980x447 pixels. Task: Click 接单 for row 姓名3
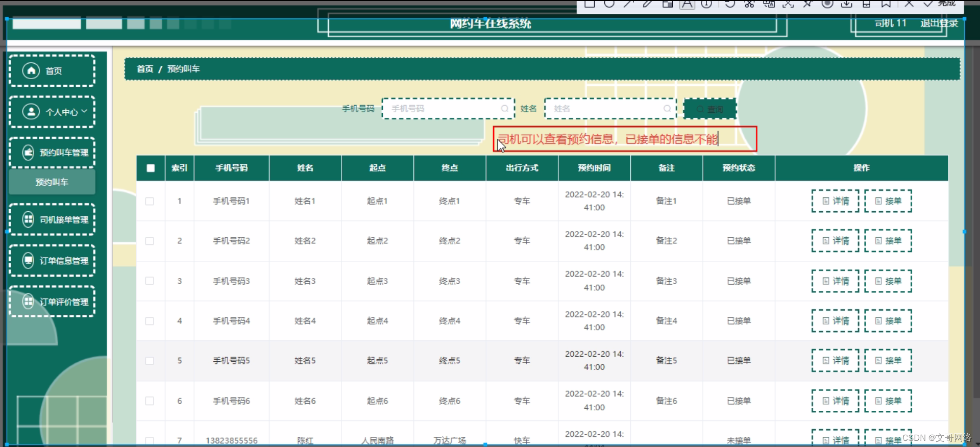pyautogui.click(x=888, y=281)
